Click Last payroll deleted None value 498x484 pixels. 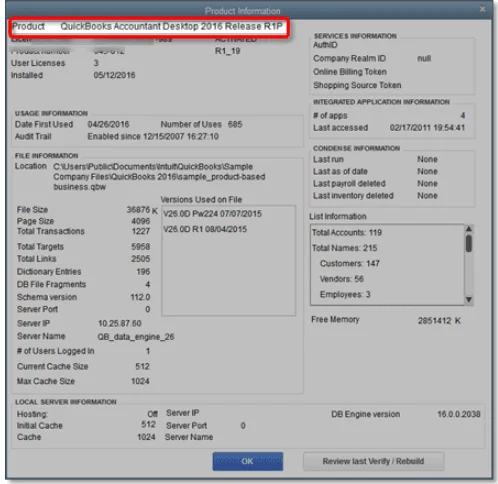point(427,184)
